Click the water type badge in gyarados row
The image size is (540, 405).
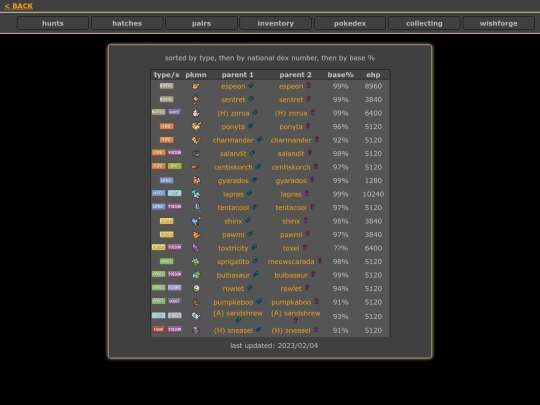[167, 180]
